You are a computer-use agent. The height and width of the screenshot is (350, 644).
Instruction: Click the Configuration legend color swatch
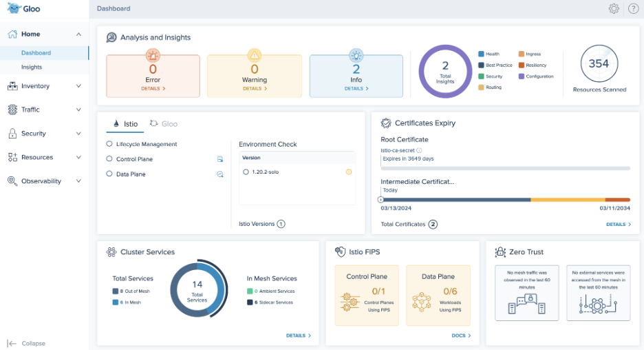[x=522, y=76]
